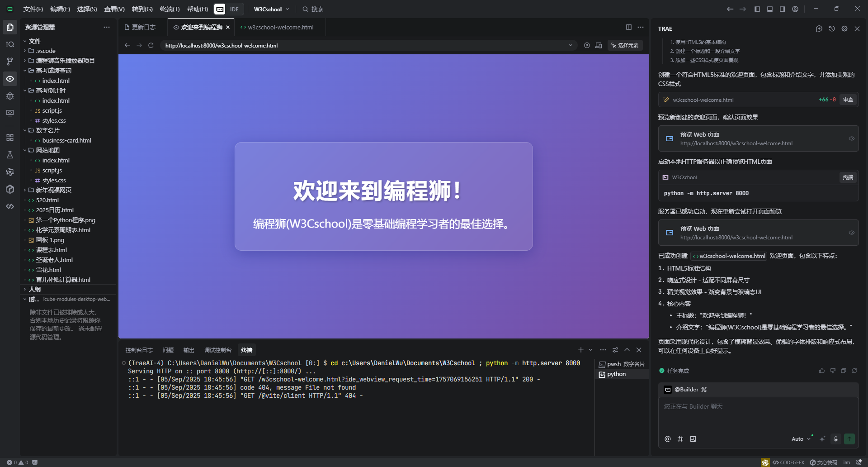Click thumbs down on the task result
Screen dimensions: 868x467
coord(833,371)
